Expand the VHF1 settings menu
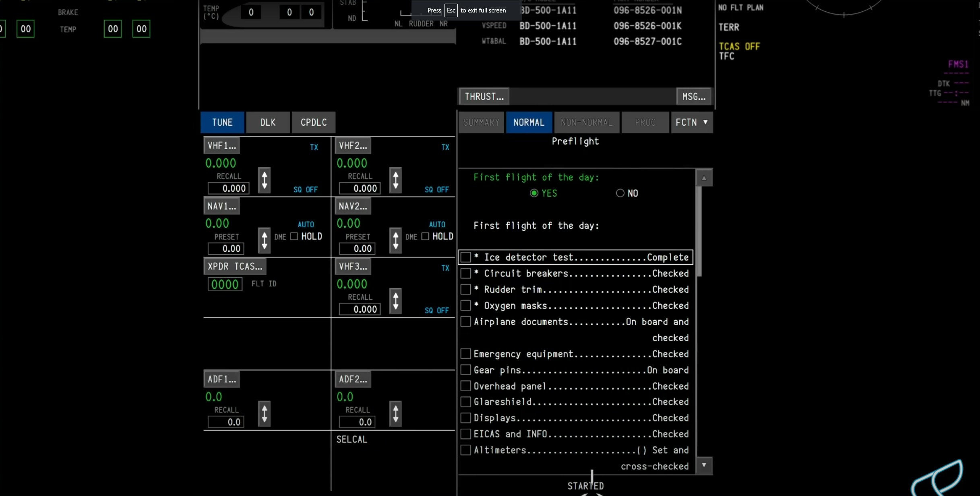The image size is (980, 496). coord(222,146)
